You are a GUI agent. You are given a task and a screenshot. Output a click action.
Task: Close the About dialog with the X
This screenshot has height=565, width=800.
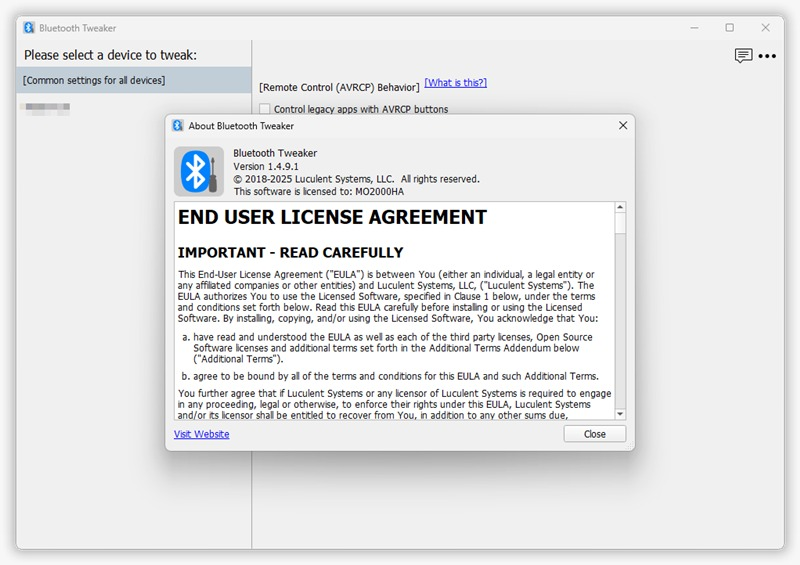[623, 126]
